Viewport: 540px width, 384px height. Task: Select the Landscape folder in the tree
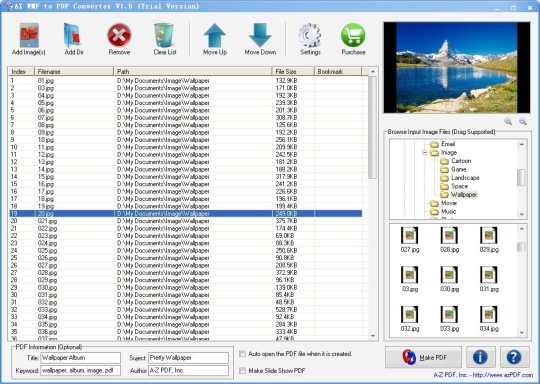click(x=465, y=178)
